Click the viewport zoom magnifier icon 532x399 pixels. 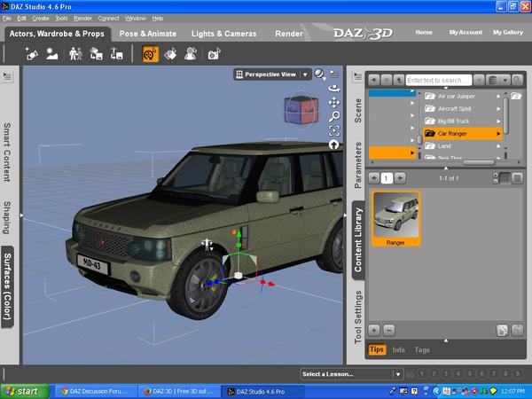pyautogui.click(x=334, y=116)
